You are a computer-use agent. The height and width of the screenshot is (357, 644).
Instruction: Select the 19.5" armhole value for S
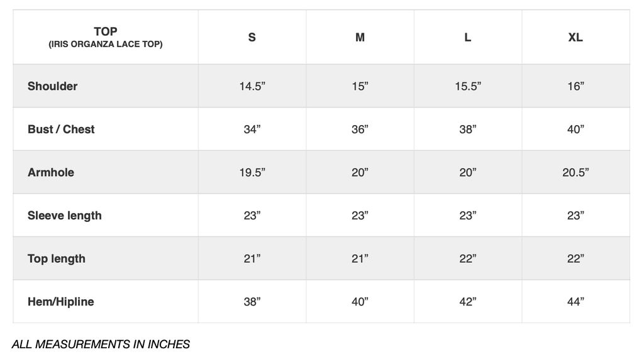point(252,172)
